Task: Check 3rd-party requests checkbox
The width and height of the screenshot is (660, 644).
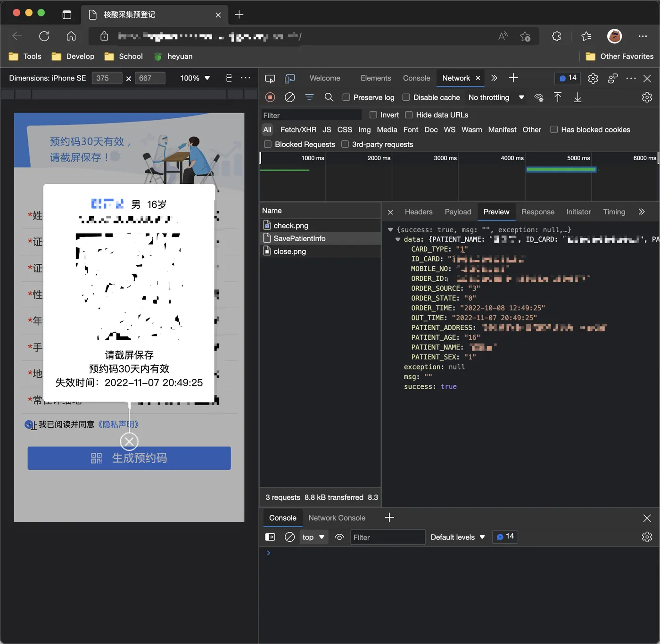Action: (345, 144)
